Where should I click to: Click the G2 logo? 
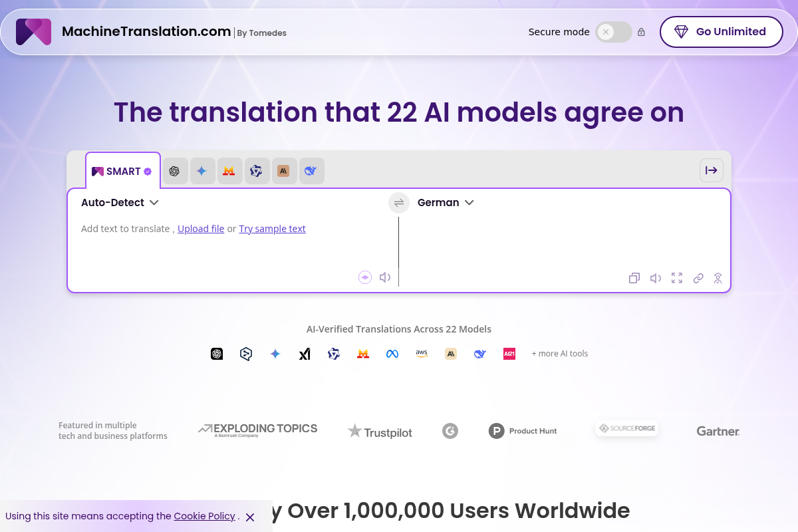coord(450,431)
